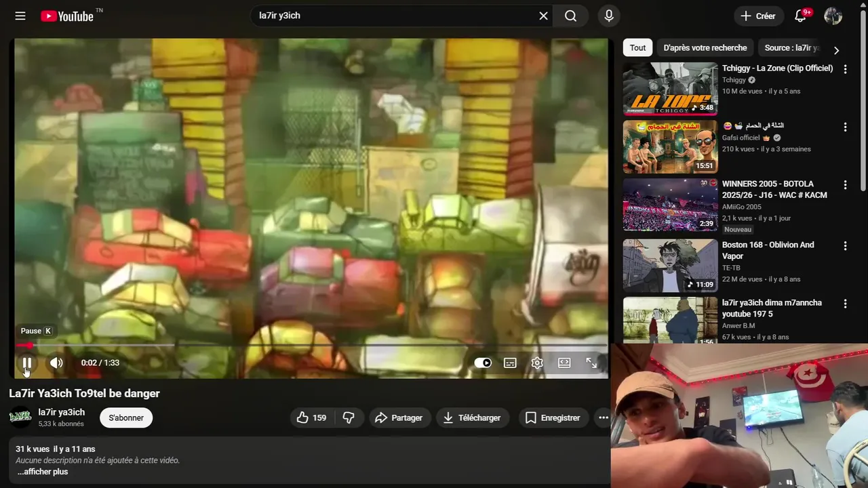This screenshot has width=868, height=488.
Task: Select D'après votre recherche chip
Action: tap(705, 47)
